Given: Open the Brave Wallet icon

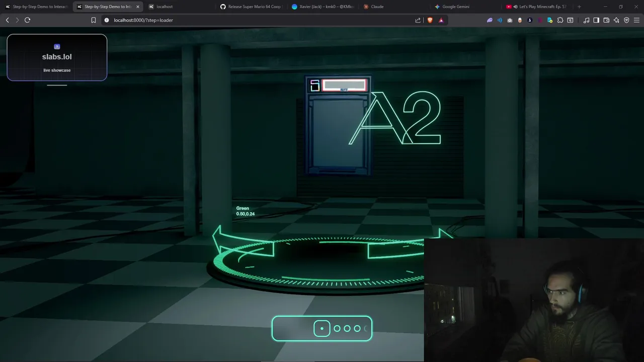Looking at the screenshot, I should tap(606, 20).
